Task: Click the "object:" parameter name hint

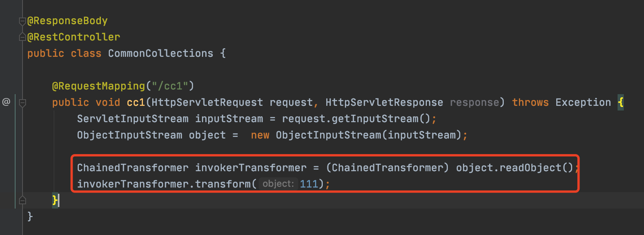Action: [x=278, y=184]
